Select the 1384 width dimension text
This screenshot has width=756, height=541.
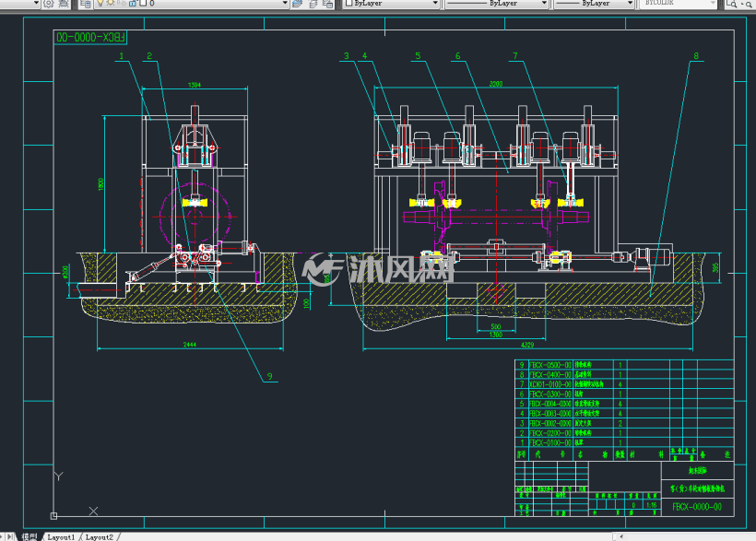pos(195,85)
